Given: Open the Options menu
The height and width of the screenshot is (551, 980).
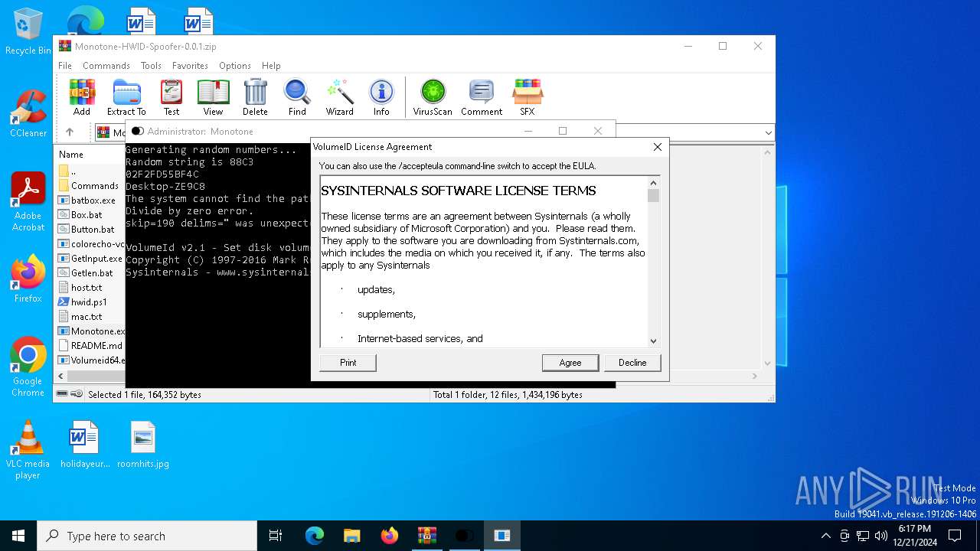Looking at the screenshot, I should tap(235, 66).
